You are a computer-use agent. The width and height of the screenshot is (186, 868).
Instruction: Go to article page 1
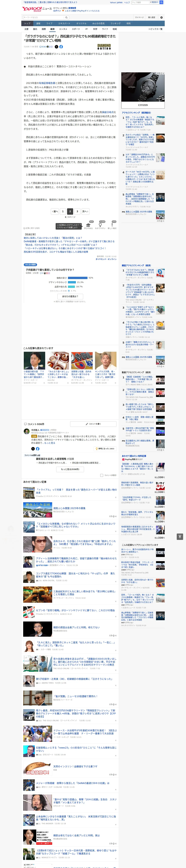[62, 212]
